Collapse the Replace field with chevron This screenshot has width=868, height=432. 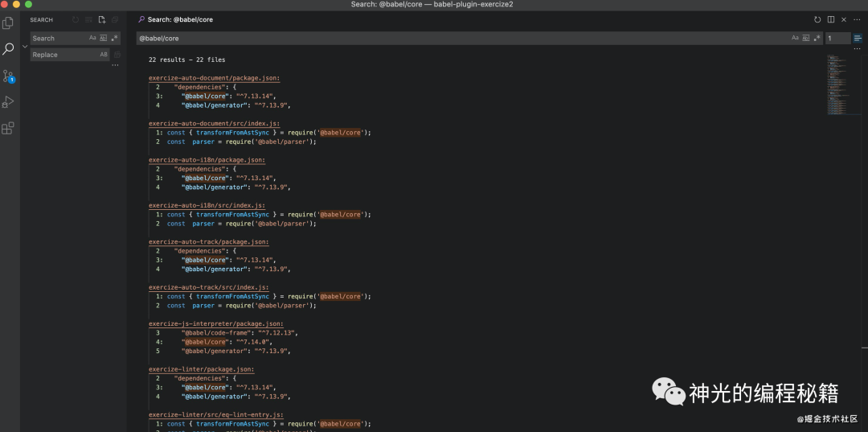point(25,47)
